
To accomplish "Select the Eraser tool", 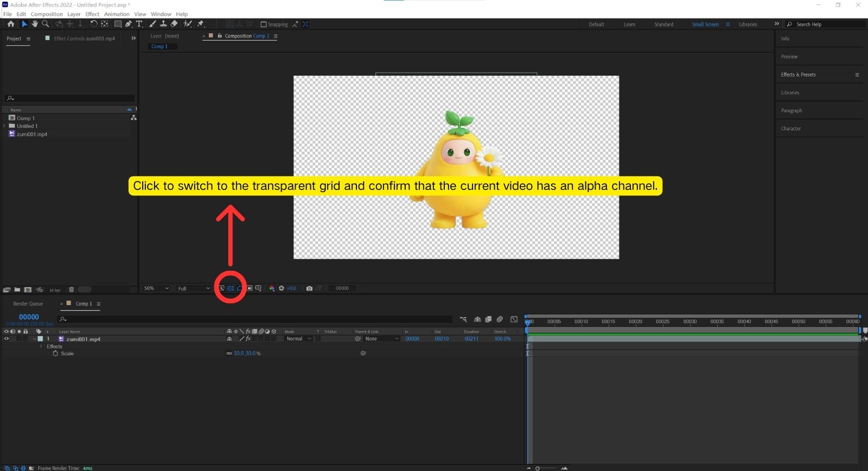I will (x=174, y=24).
